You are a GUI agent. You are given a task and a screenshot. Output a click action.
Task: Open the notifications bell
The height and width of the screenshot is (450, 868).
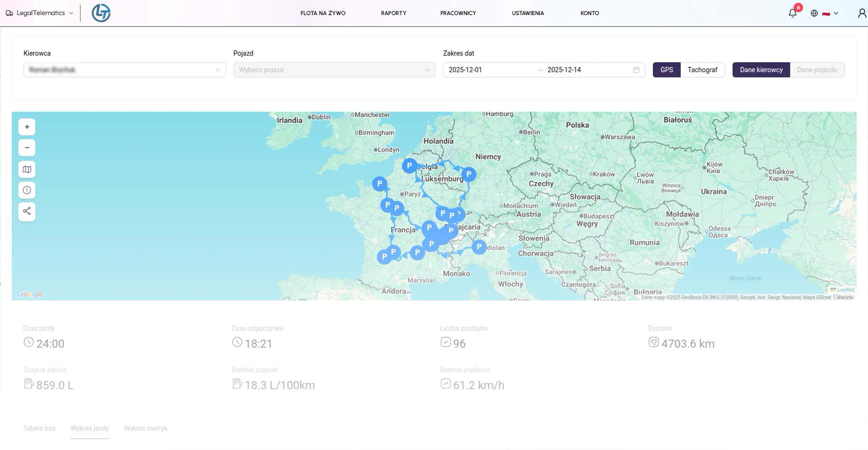(793, 13)
